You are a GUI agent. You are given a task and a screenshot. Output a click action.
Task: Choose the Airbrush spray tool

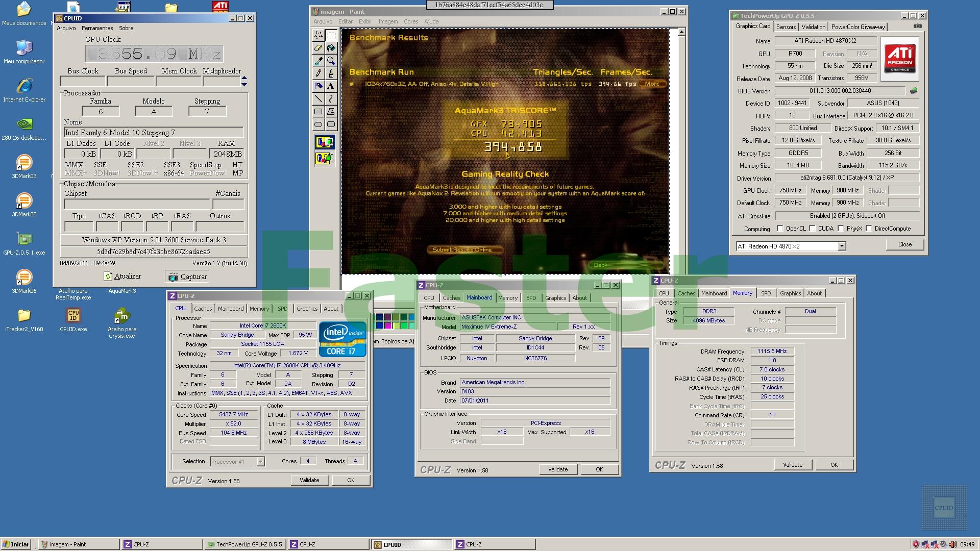tap(318, 86)
